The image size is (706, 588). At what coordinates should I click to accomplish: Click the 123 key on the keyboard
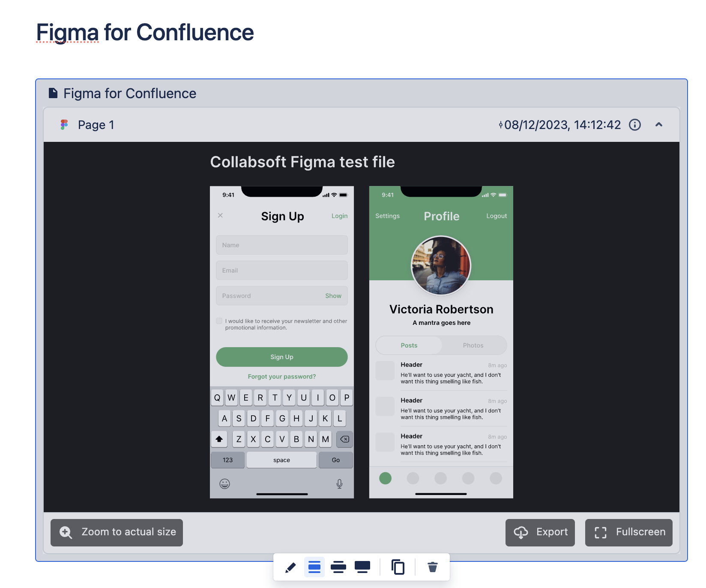click(228, 460)
